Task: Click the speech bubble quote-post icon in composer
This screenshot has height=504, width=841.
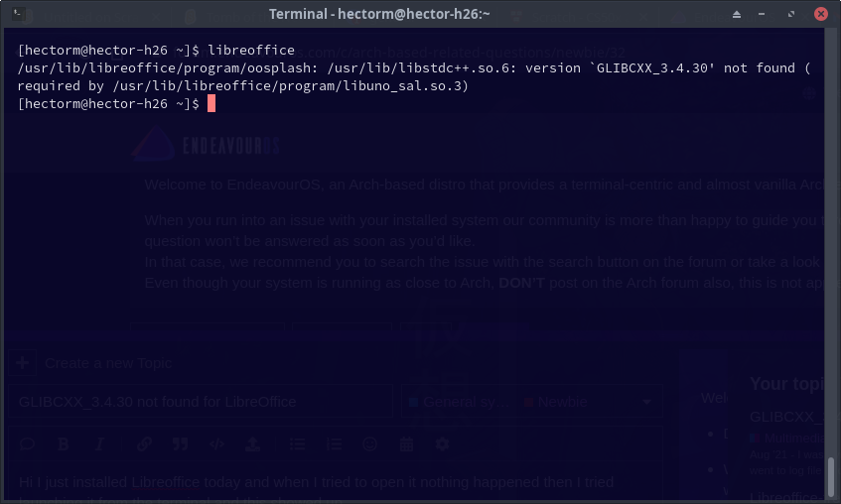Action: 28,443
